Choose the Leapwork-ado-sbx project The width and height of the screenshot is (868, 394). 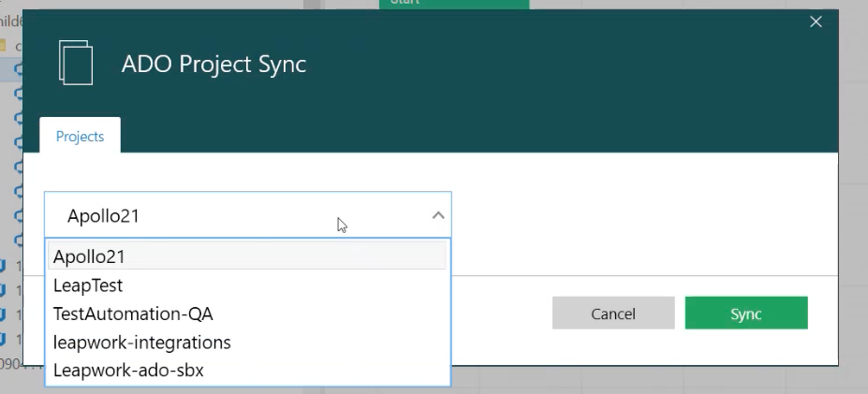coord(128,371)
